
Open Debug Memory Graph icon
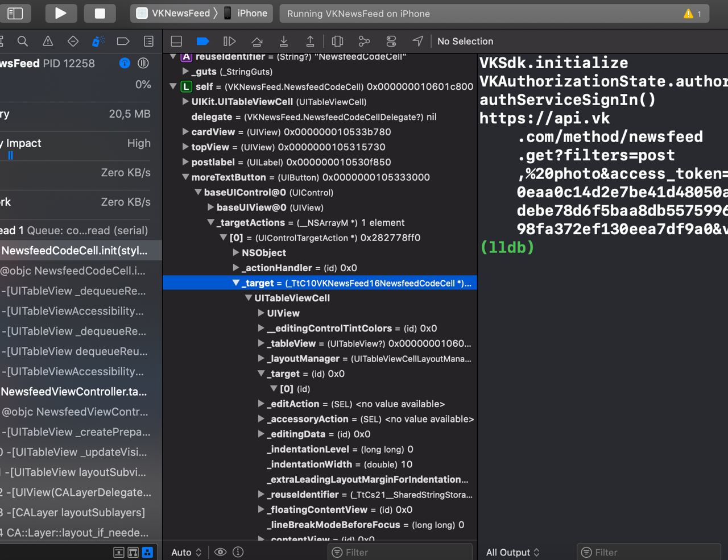point(364,41)
